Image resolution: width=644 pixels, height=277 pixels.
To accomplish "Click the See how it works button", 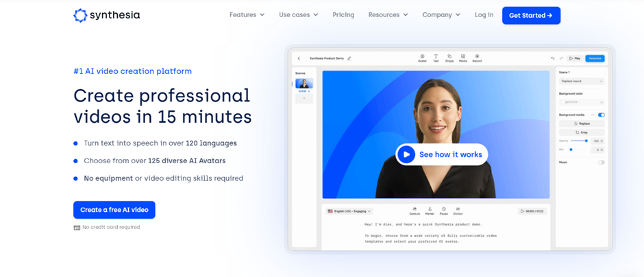I will [441, 154].
